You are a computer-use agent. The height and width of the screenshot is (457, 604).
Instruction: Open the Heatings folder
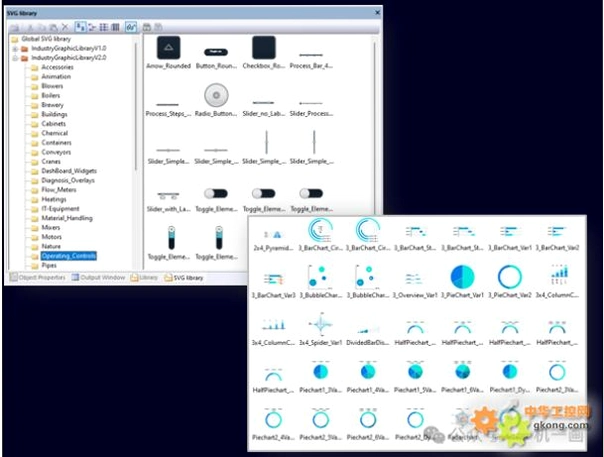pyautogui.click(x=54, y=199)
